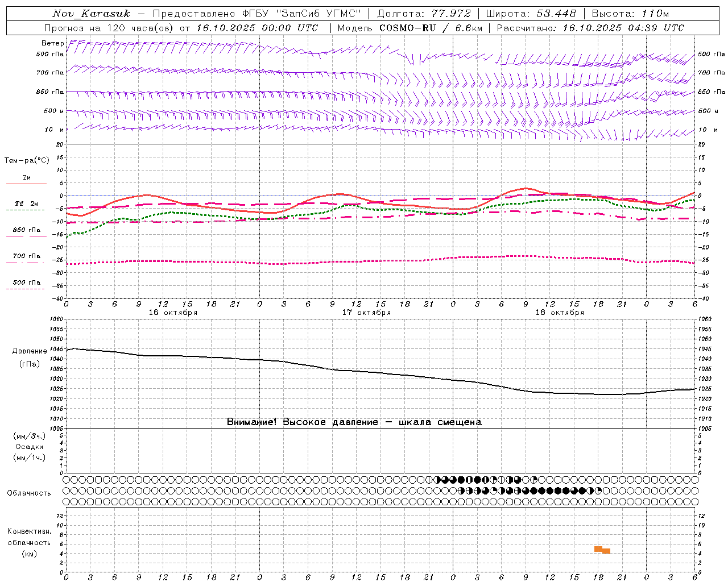Click the '500 гПа' legend entry below 700 гПа legend
The image size is (728, 582).
tap(27, 282)
